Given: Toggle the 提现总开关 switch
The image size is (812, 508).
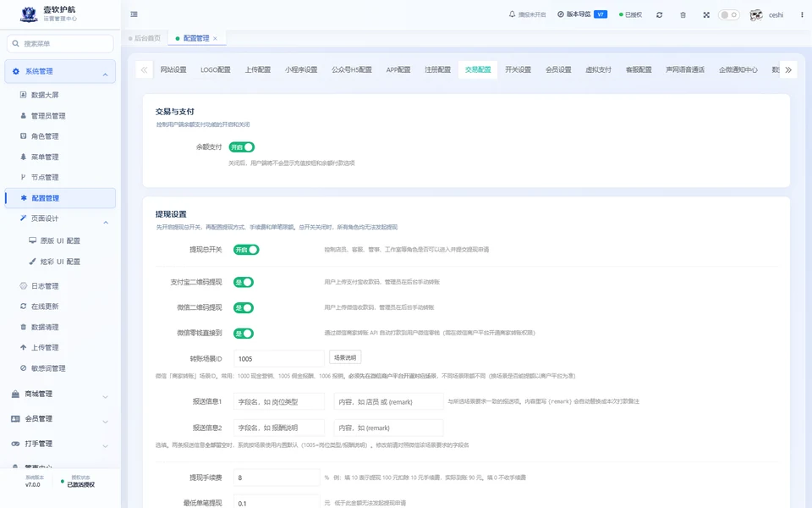Looking at the screenshot, I should pyautogui.click(x=246, y=250).
